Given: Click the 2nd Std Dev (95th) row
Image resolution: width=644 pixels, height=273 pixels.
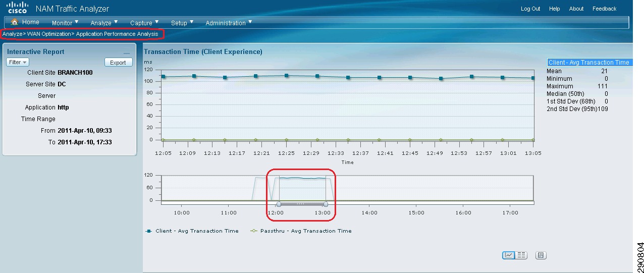Looking at the screenshot, I should point(577,109).
